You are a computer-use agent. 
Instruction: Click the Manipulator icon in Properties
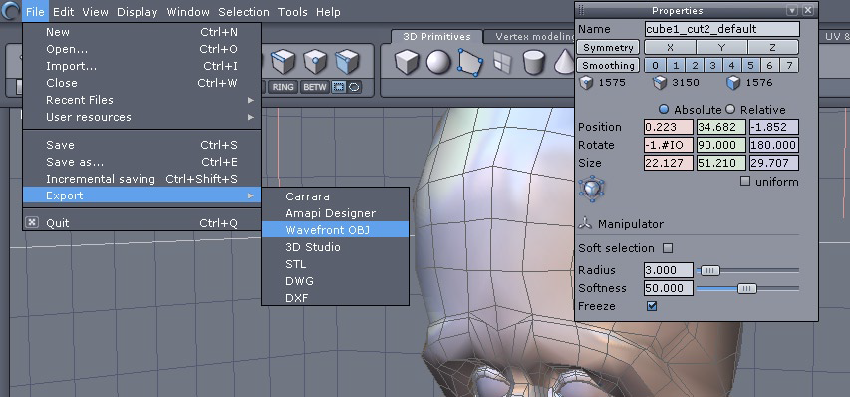(x=585, y=223)
